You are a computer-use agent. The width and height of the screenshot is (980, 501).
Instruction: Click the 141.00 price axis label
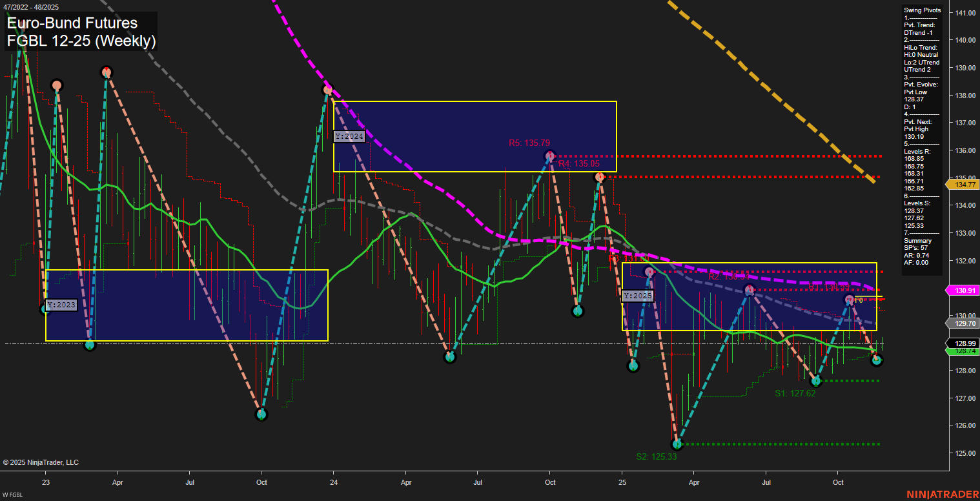click(x=965, y=13)
